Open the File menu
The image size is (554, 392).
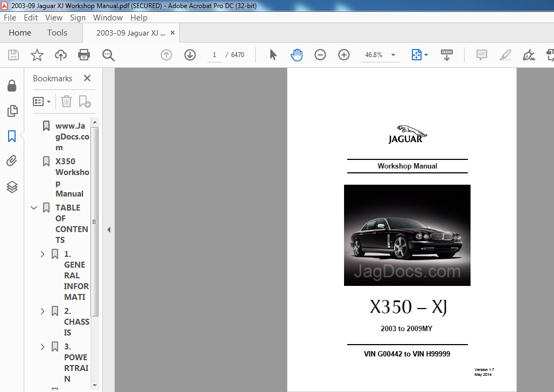pos(10,18)
